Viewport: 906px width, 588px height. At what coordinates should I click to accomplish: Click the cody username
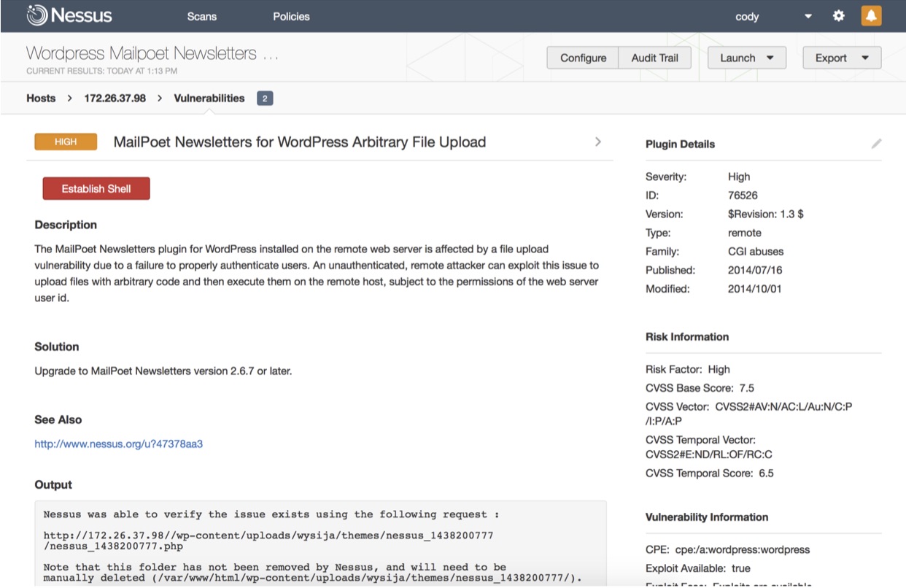pyautogui.click(x=747, y=17)
